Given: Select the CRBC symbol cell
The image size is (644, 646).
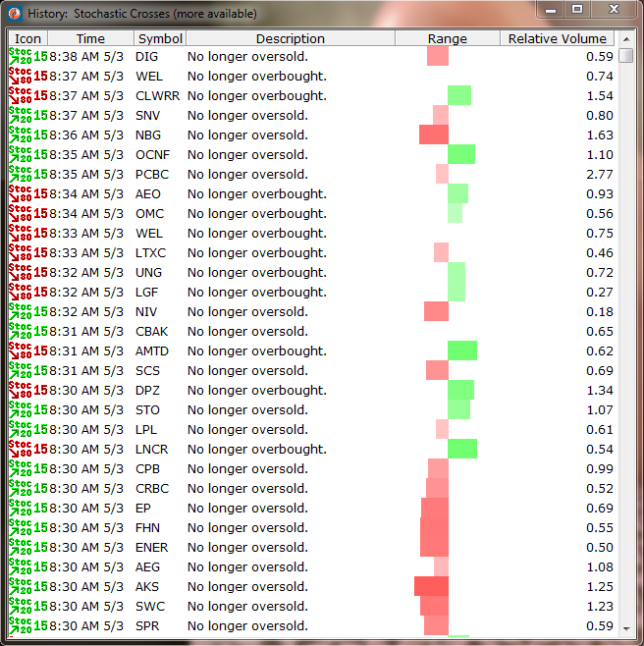Looking at the screenshot, I should tap(152, 489).
